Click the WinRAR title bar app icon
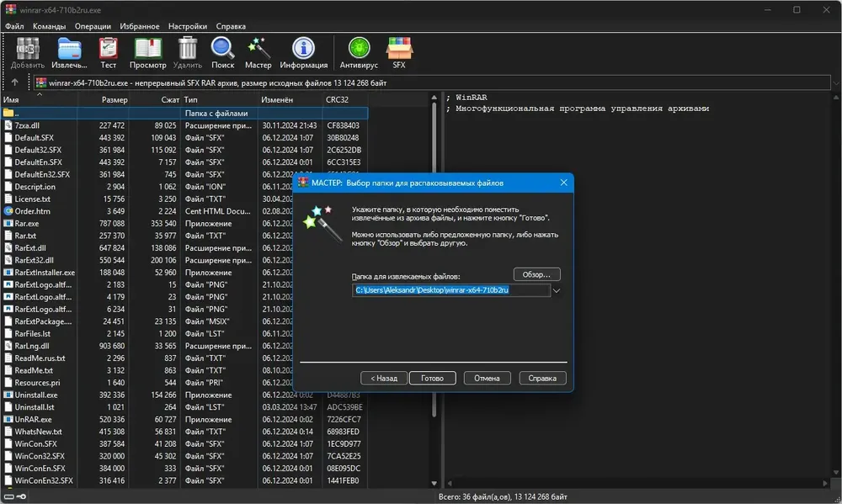842x504 pixels. [11, 9]
